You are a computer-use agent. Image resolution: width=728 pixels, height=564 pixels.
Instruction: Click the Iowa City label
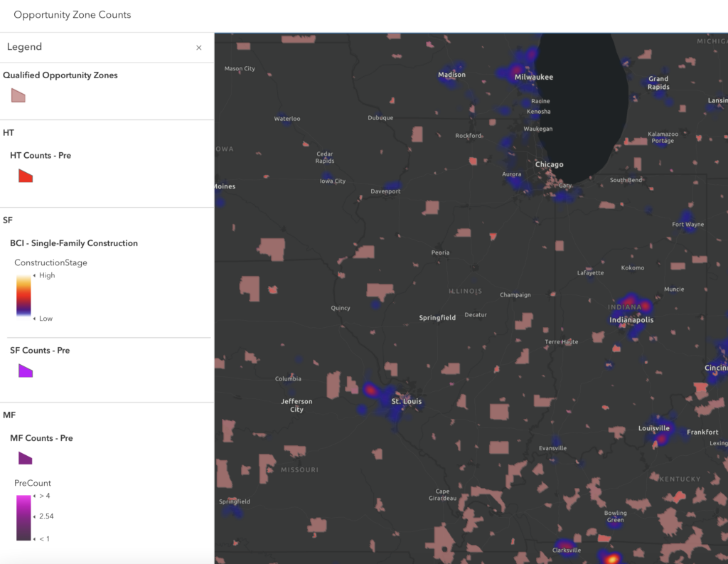(x=333, y=181)
